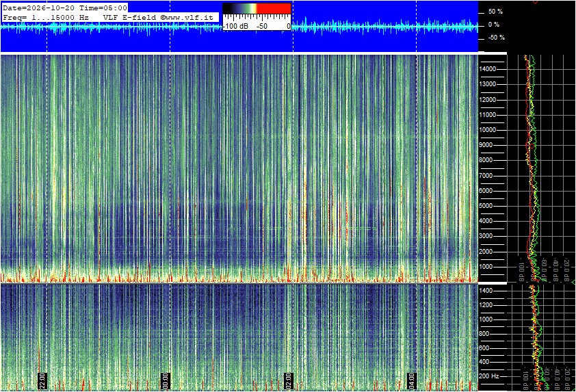Click the 0 % amplitude label
The image size is (576, 392).
(494, 25)
